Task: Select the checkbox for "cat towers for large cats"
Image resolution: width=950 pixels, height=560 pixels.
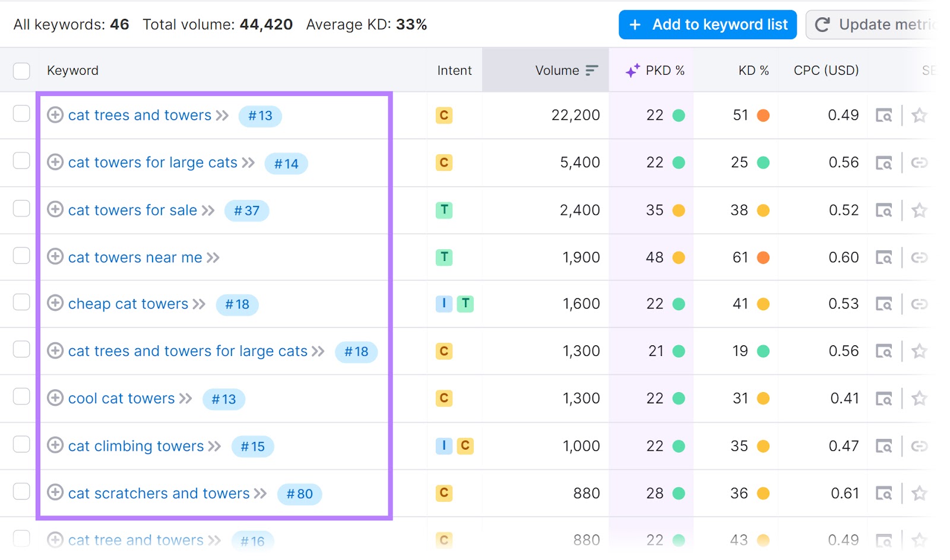Action: click(x=21, y=162)
